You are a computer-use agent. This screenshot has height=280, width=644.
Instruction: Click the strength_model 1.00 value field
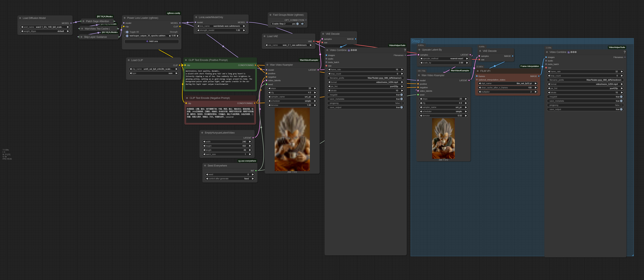(221, 30)
